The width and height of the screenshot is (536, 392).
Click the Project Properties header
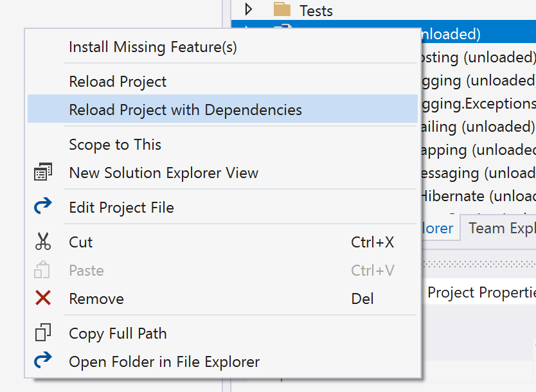click(x=481, y=292)
